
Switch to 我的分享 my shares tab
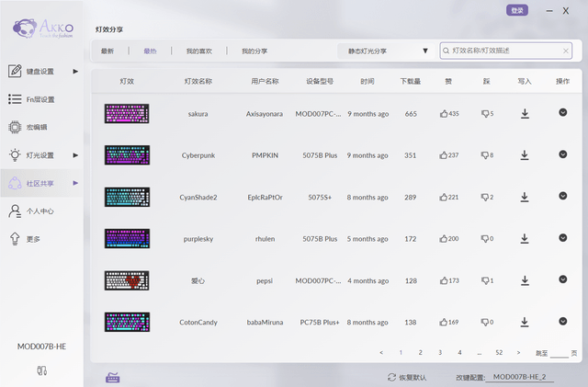[254, 51]
